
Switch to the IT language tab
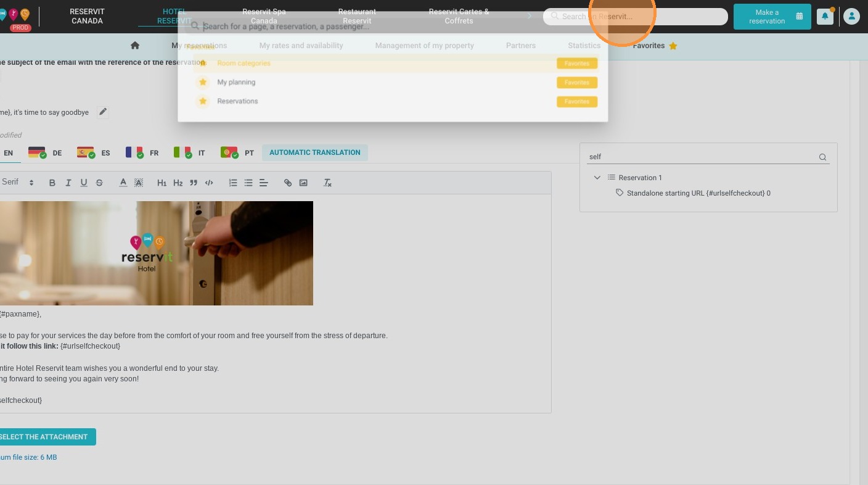tap(189, 153)
